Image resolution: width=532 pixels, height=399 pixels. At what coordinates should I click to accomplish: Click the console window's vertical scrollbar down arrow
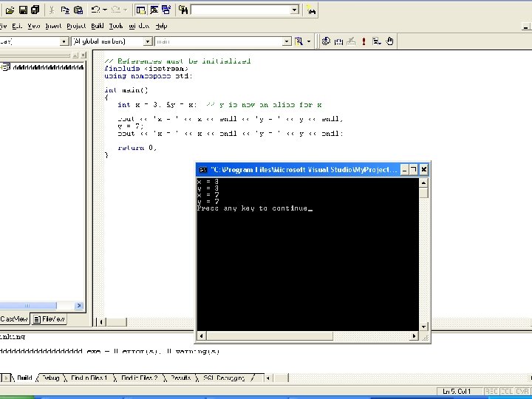pyautogui.click(x=424, y=326)
